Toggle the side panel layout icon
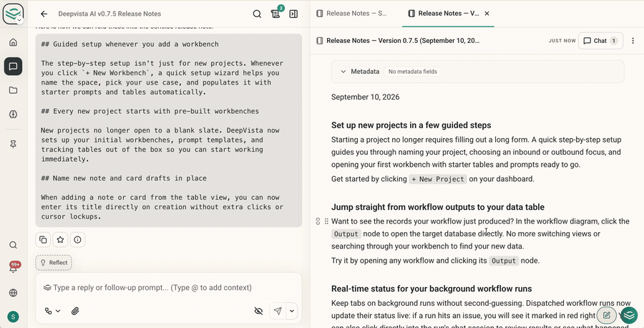The height and width of the screenshot is (328, 644). tap(293, 14)
